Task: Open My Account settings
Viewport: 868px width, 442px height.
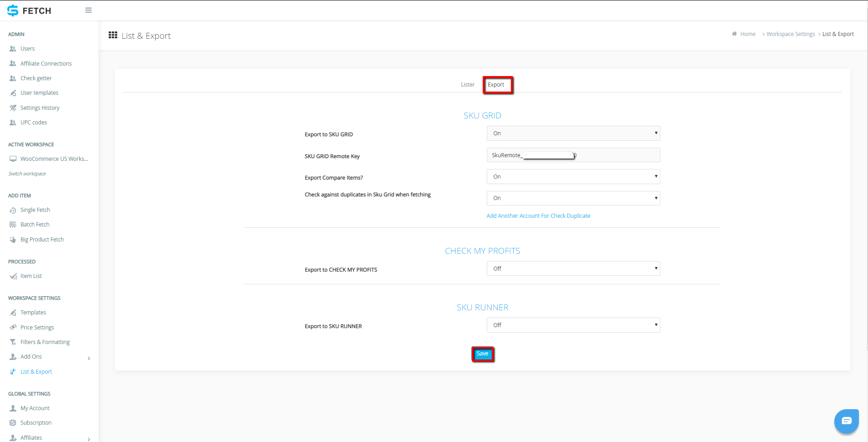Action: tap(35, 408)
